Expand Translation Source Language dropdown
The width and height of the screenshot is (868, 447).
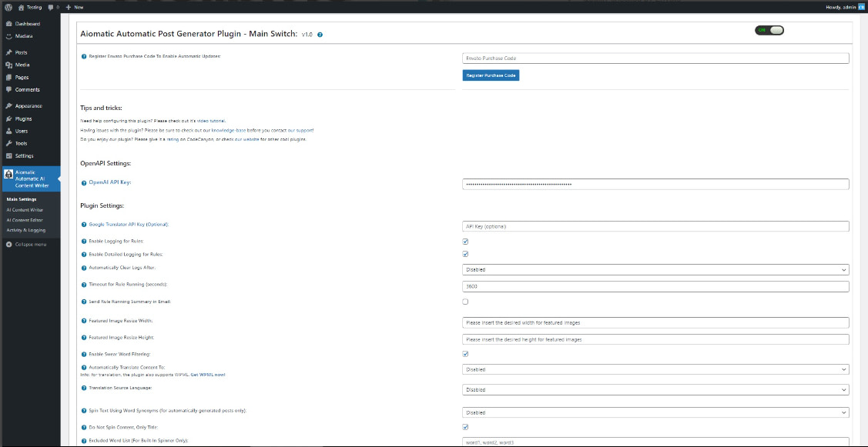pyautogui.click(x=655, y=390)
